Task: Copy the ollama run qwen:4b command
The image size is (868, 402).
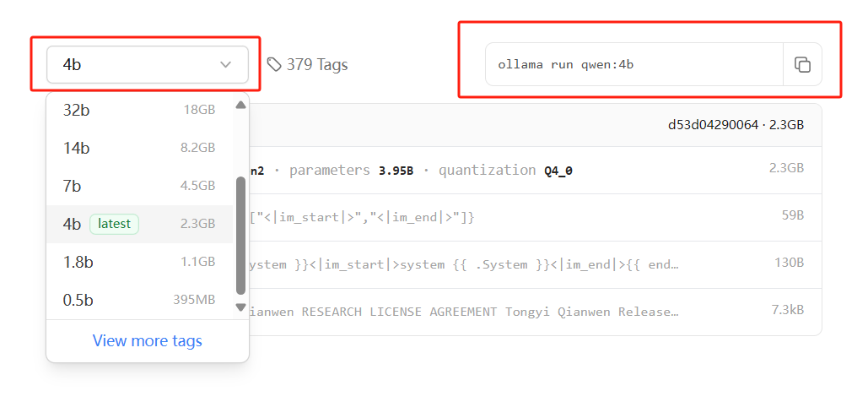Action: coord(802,64)
